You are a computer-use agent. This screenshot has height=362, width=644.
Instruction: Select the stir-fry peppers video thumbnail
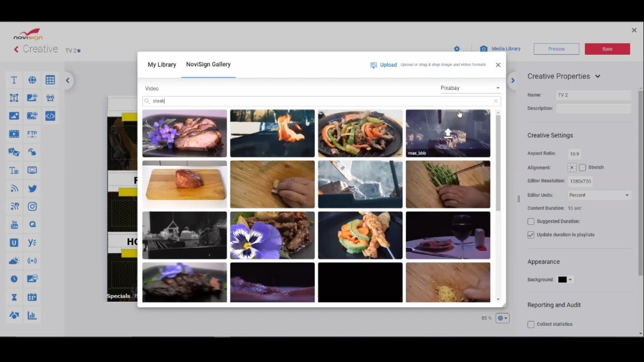coord(360,134)
